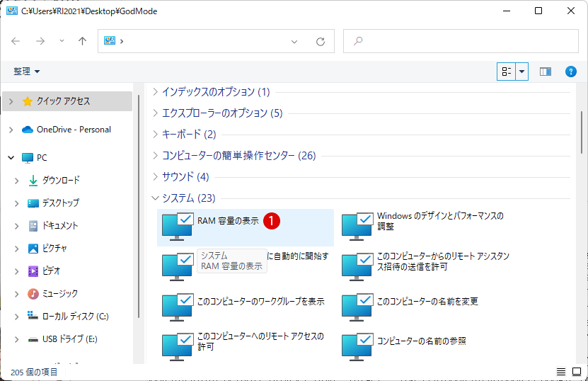Image resolution: width=588 pixels, height=381 pixels.
Task: Expand コンピューターの簡単操作センター (26) group
Action: click(x=155, y=155)
